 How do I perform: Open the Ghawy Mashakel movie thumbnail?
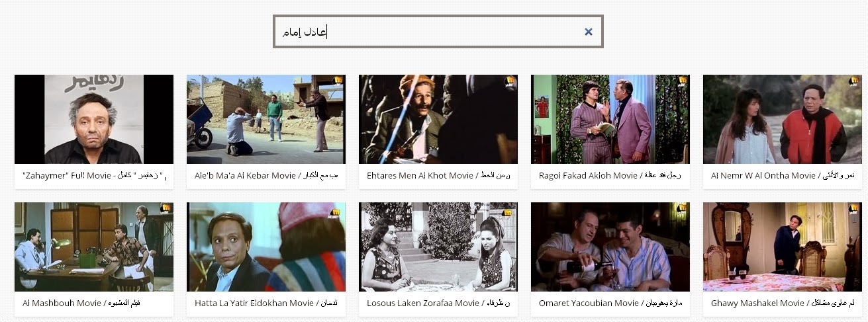click(783, 247)
